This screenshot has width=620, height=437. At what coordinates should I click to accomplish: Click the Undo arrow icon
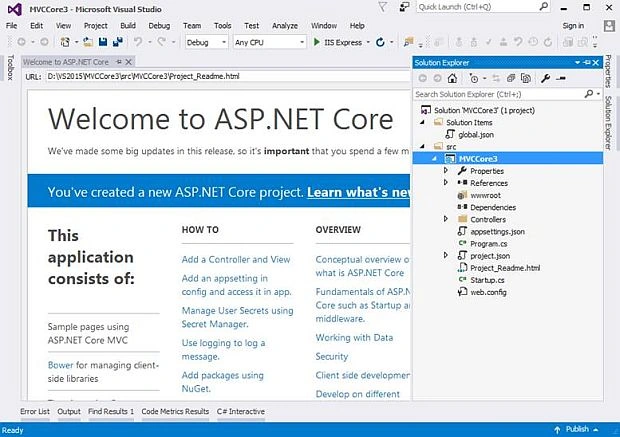coord(138,42)
